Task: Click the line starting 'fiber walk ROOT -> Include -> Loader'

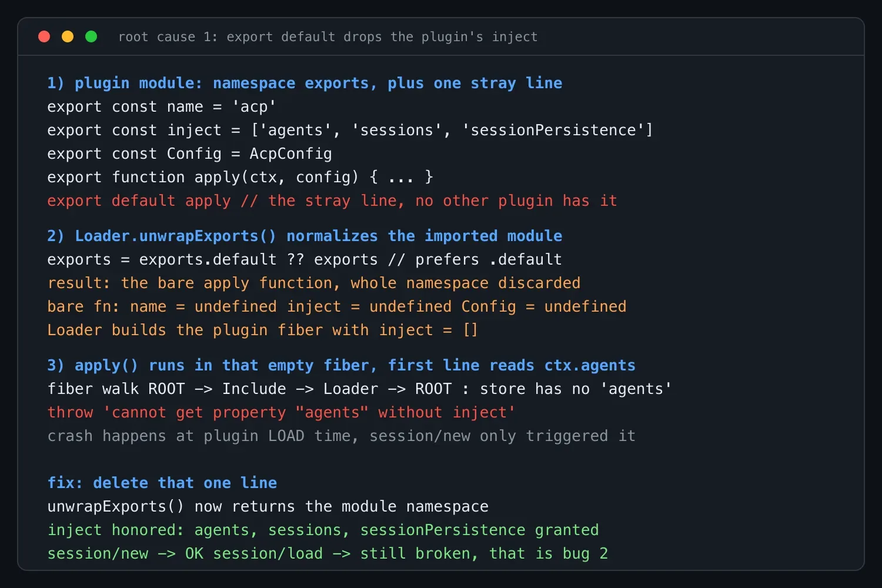Action: pyautogui.click(x=360, y=389)
